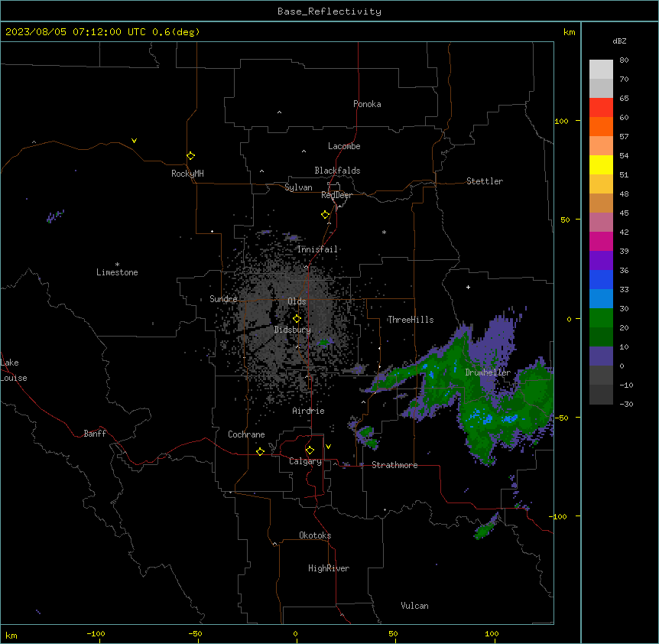659x644 pixels.
Task: Click the km label in the top-right header
Action: click(x=570, y=32)
